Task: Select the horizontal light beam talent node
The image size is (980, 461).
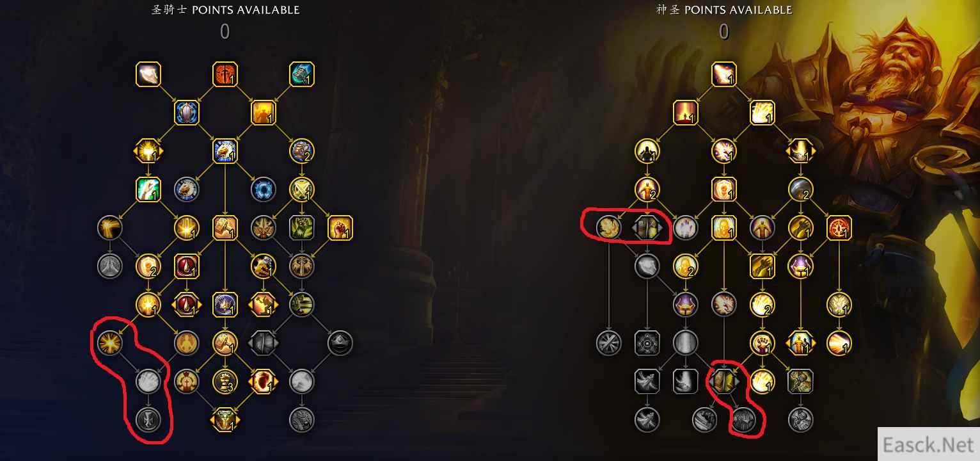Action: click(839, 343)
